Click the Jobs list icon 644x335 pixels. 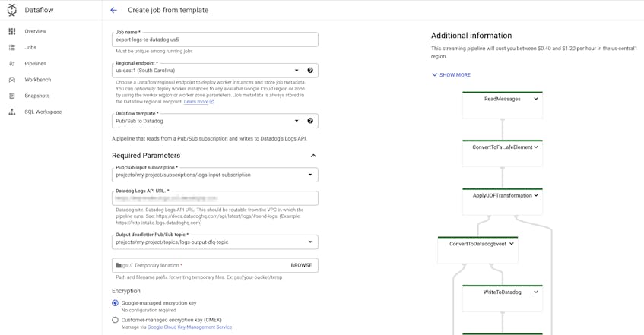pyautogui.click(x=12, y=48)
